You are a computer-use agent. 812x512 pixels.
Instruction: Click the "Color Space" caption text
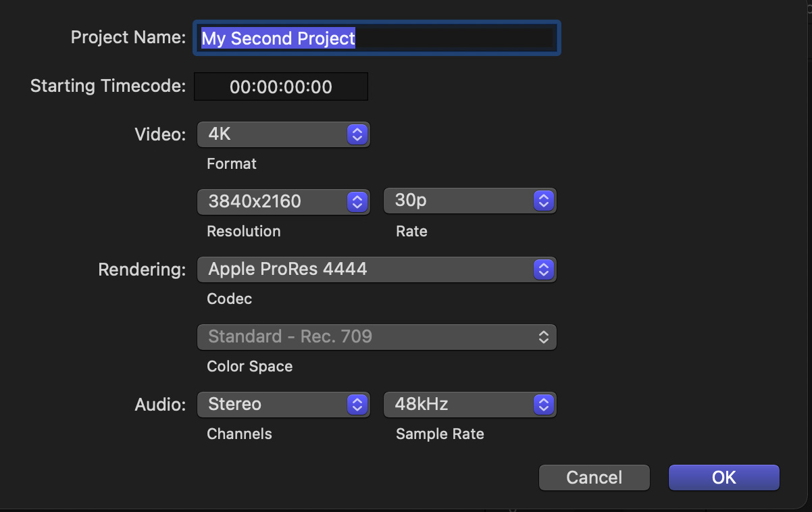(250, 366)
